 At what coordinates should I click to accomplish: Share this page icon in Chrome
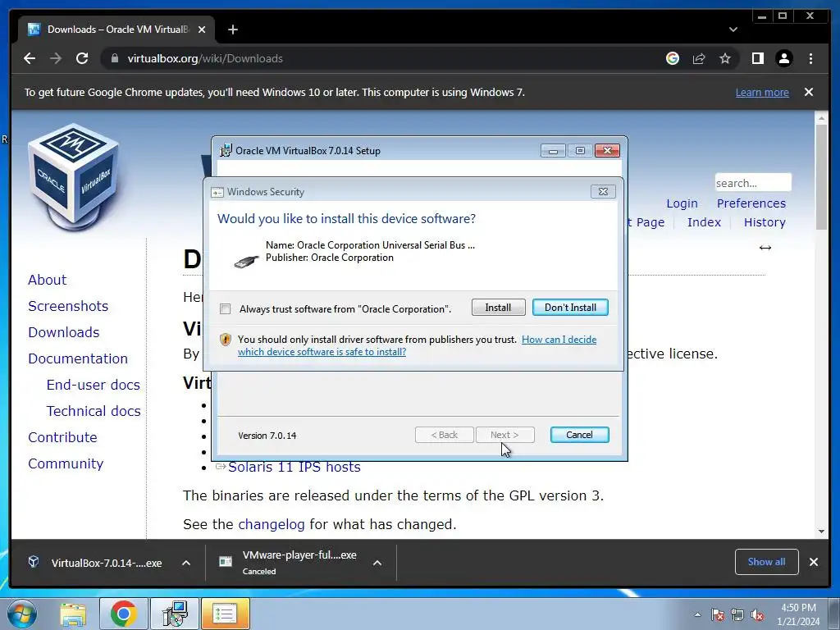[x=699, y=58]
